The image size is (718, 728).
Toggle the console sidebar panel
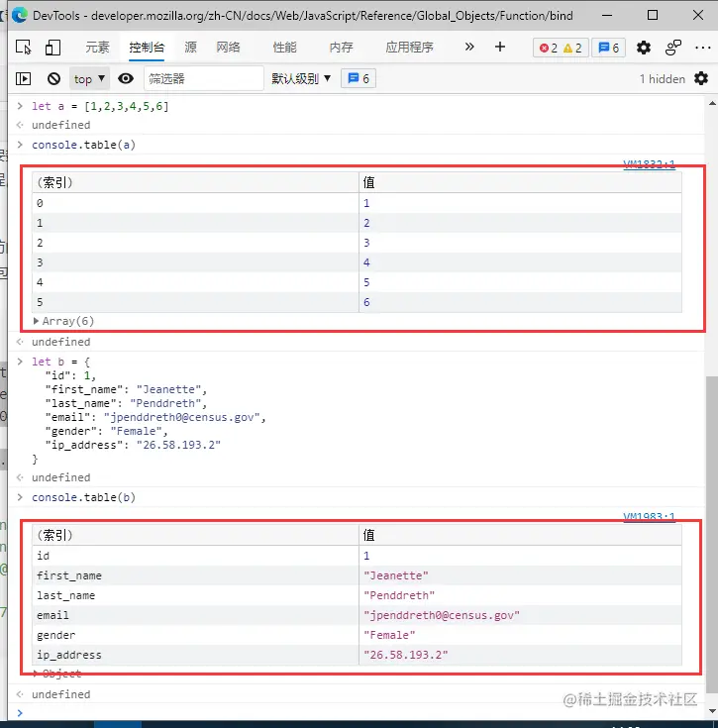click(23, 78)
